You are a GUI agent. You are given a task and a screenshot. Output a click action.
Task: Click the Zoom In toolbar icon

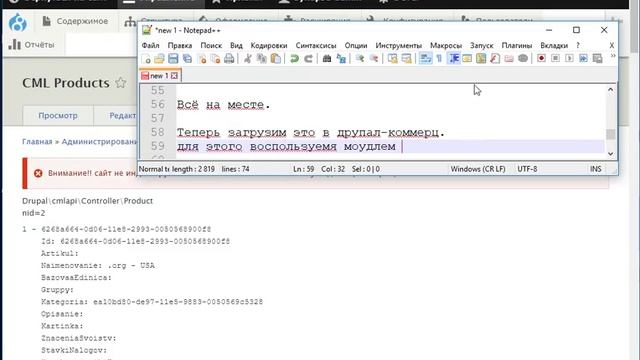(x=360, y=58)
